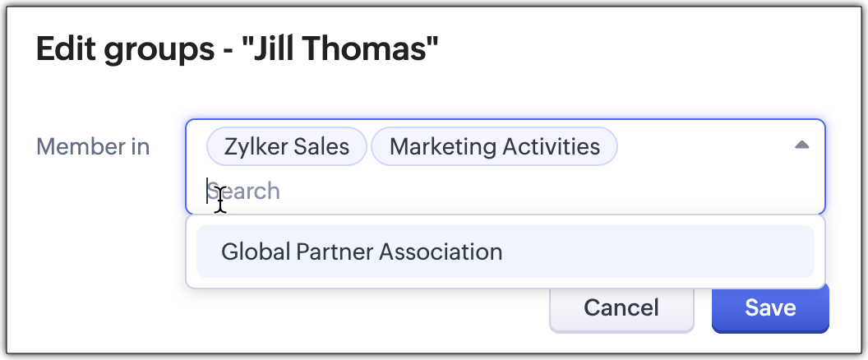Click the "Member in" field label
This screenshot has width=868, height=360.
point(93,147)
